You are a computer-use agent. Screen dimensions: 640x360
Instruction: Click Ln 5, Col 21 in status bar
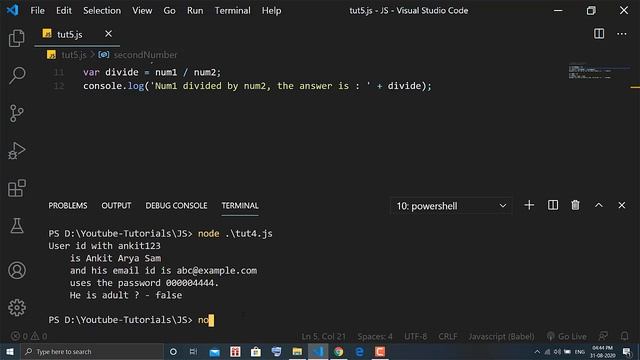tap(323, 336)
